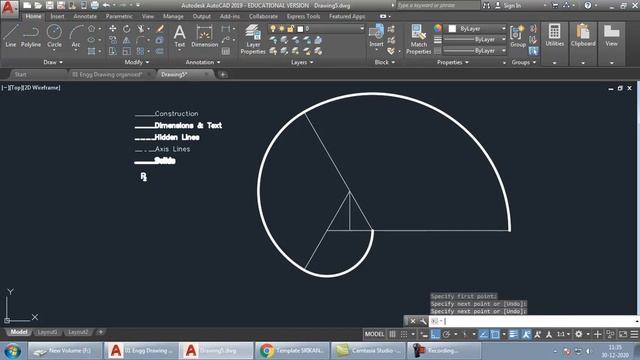Select the Line drawing tool
640x360 pixels.
[x=11, y=36]
